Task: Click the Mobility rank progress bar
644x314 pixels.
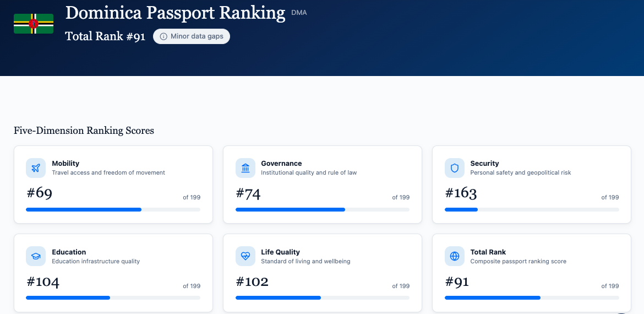Action: click(113, 209)
